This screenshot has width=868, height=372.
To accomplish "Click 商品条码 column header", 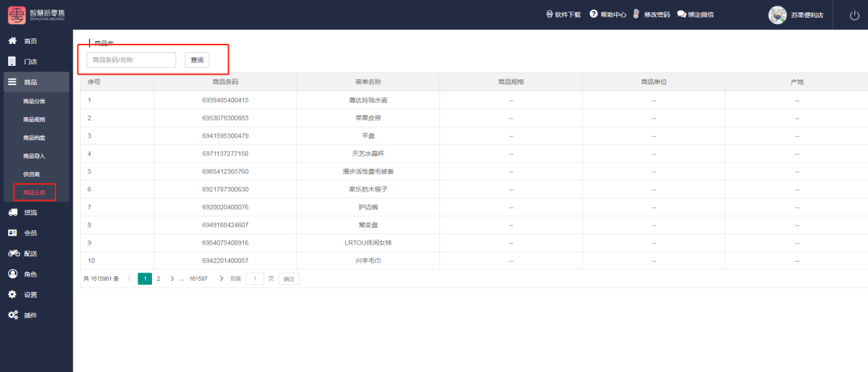I will point(225,82).
